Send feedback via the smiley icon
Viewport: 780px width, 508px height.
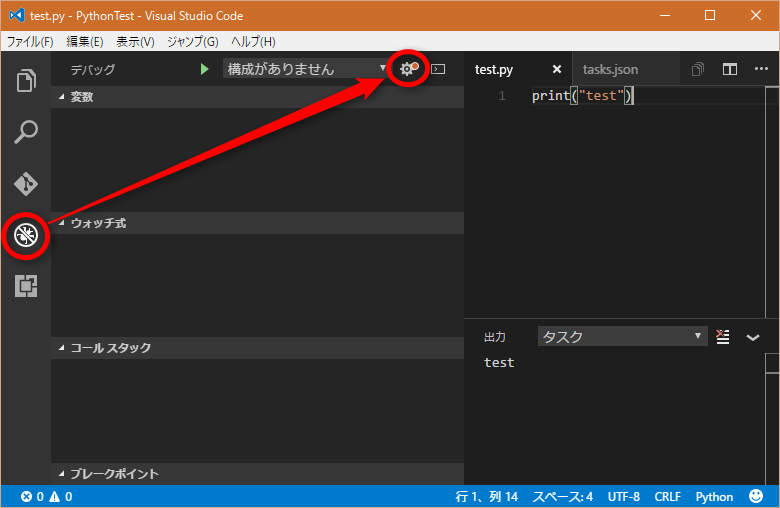coord(756,496)
